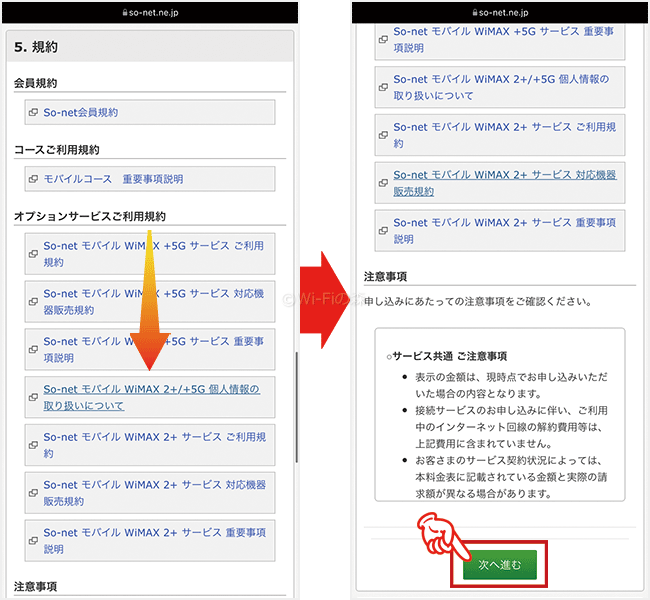Viewport: 650px width, 600px height.
Task: Click the 注意事項 heading at left screen bottom
Action: click(35, 586)
